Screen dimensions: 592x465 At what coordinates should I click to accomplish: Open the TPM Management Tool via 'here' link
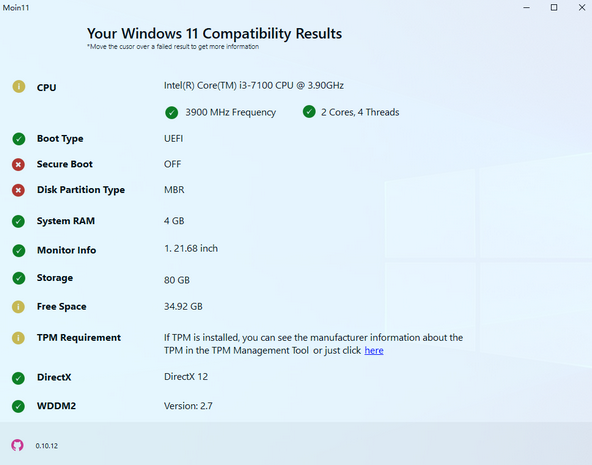[374, 351]
